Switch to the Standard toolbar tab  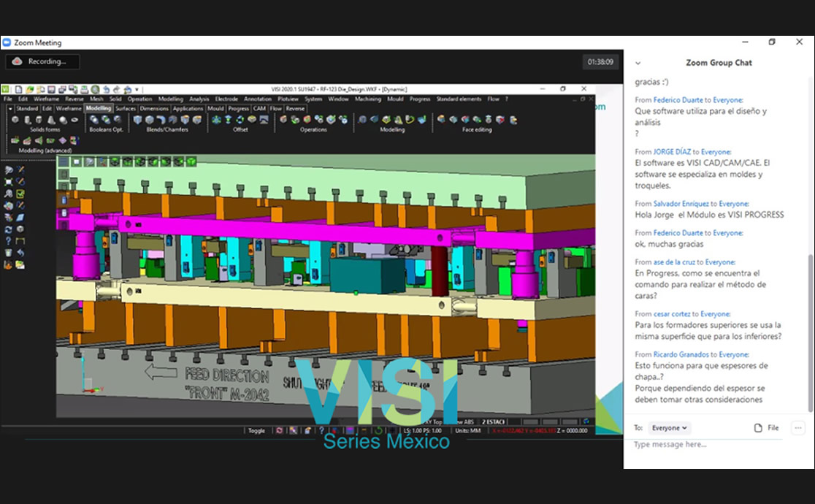point(27,109)
